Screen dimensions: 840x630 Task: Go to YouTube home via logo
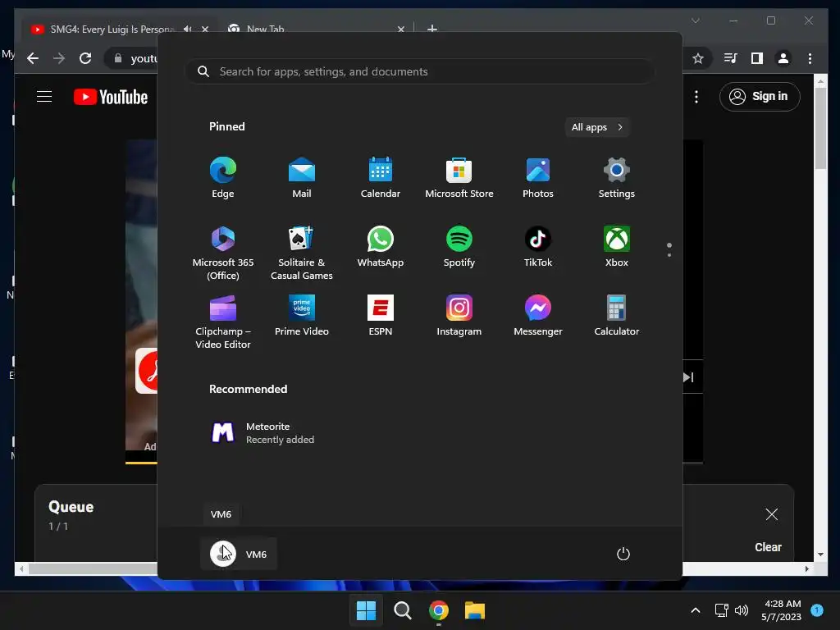111,97
